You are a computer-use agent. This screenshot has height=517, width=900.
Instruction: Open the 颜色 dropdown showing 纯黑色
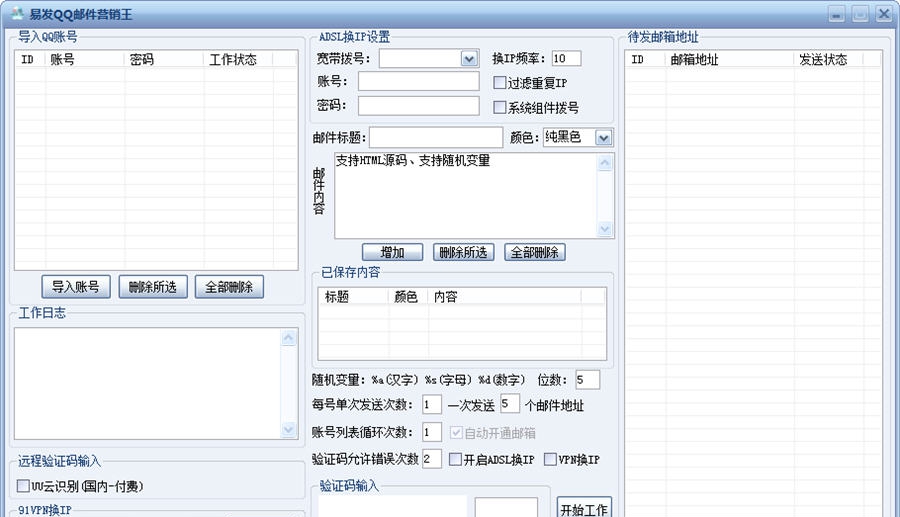click(x=603, y=138)
